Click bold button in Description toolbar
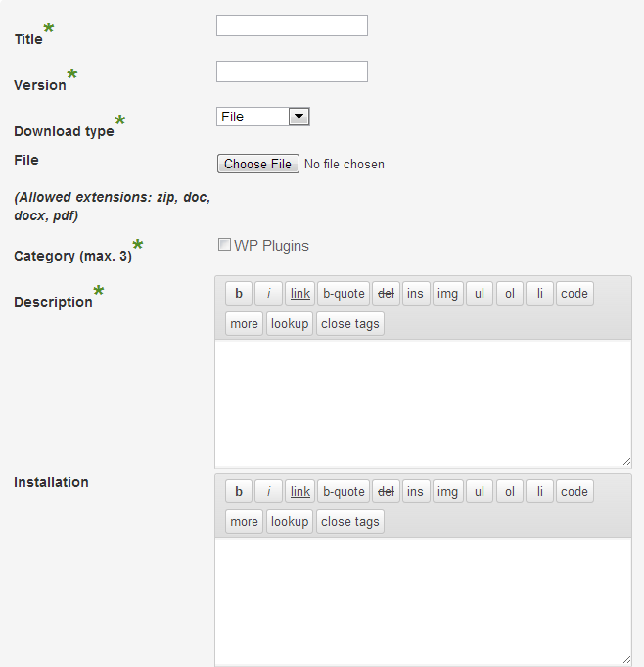Screen dimensions: 644x667 [x=239, y=293]
